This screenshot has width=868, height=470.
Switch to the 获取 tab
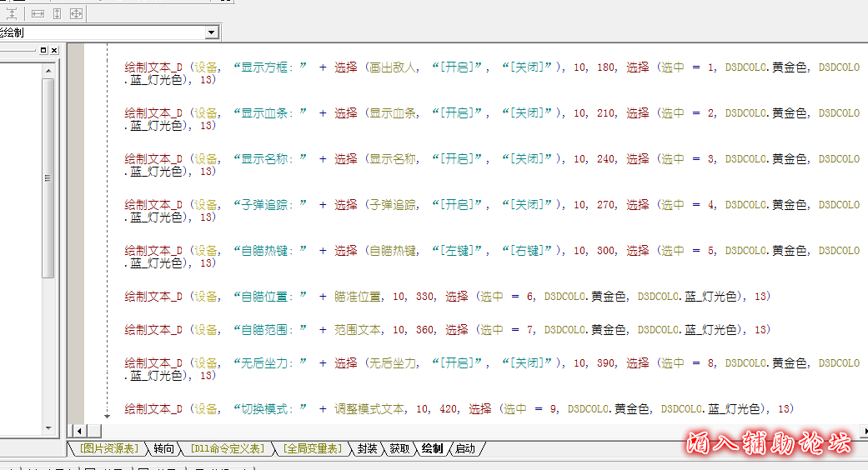[399, 449]
